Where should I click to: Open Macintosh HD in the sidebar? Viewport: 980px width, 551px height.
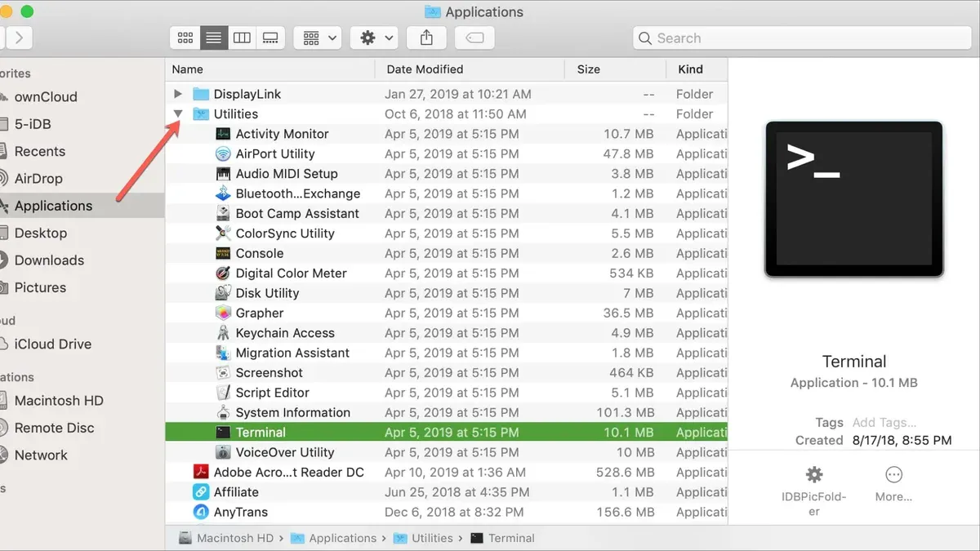(59, 401)
